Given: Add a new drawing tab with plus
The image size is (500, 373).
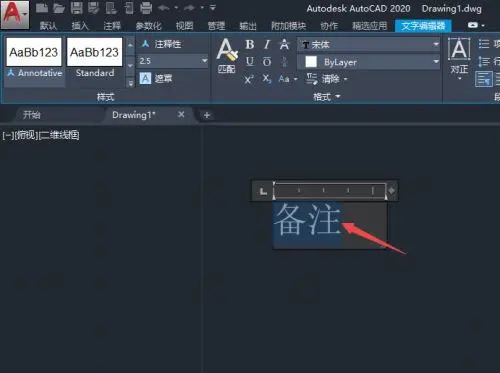Looking at the screenshot, I should (207, 115).
